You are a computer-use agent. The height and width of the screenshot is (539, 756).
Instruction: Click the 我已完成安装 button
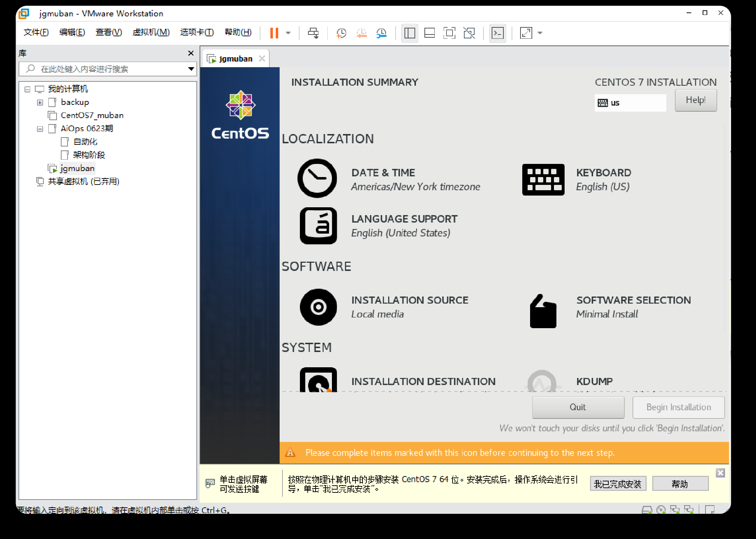coord(618,484)
